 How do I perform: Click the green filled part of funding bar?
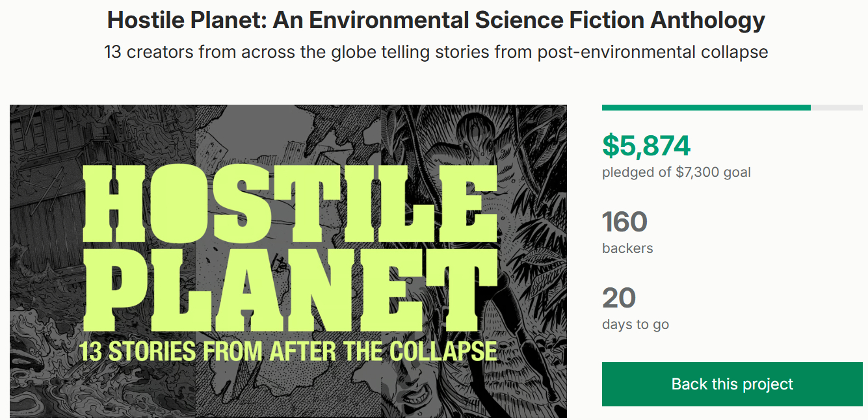click(705, 107)
